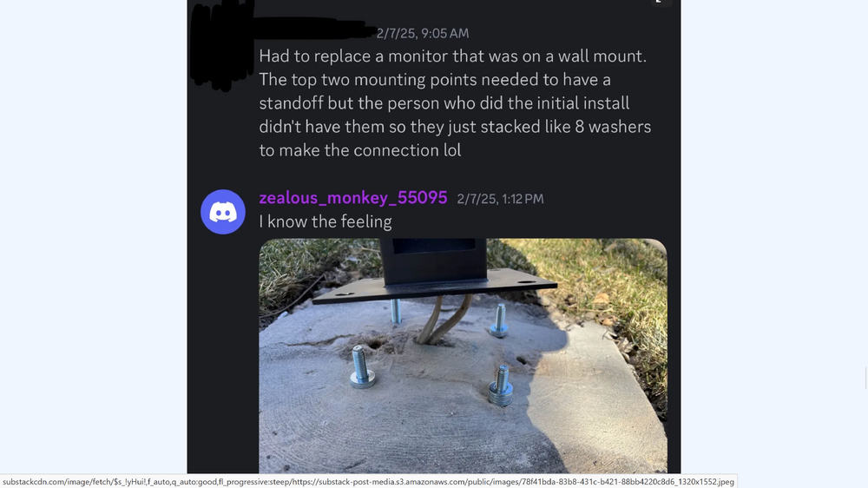Viewport: 868px width, 488px height.
Task: Click the "to make the connection lol" line
Action: coord(360,150)
